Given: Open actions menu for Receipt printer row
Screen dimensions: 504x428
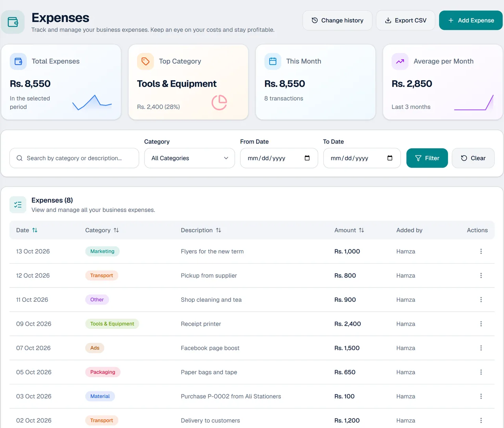Looking at the screenshot, I should pos(481,324).
